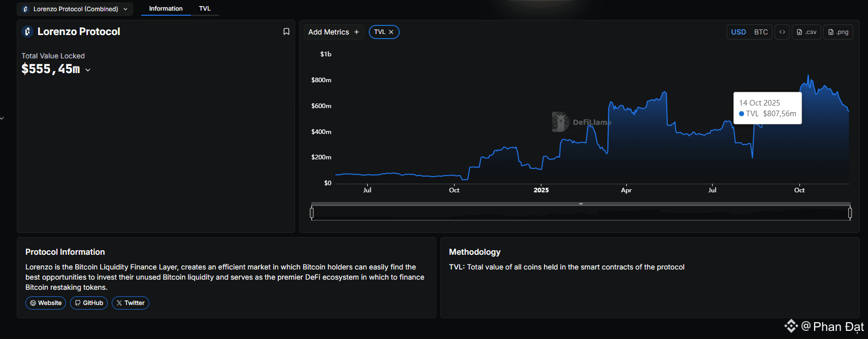Expand the Total Value Locked breakdown chevron
Screen dimensions: 868x339
(88, 70)
